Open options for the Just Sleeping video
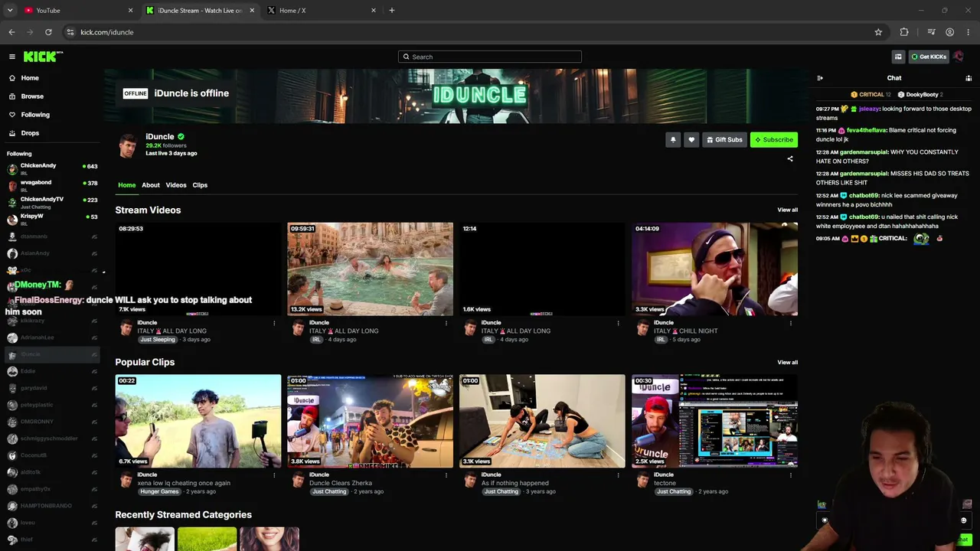 click(274, 323)
